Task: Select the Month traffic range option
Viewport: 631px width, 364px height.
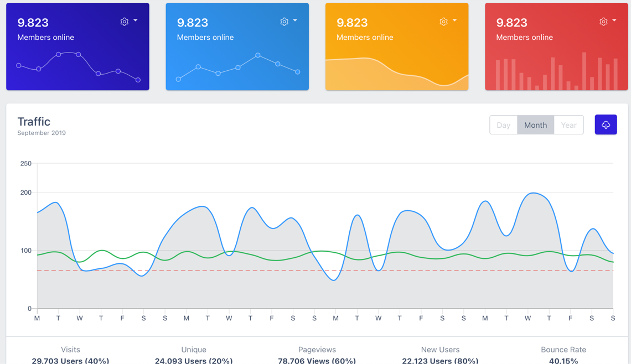Action: 536,125
